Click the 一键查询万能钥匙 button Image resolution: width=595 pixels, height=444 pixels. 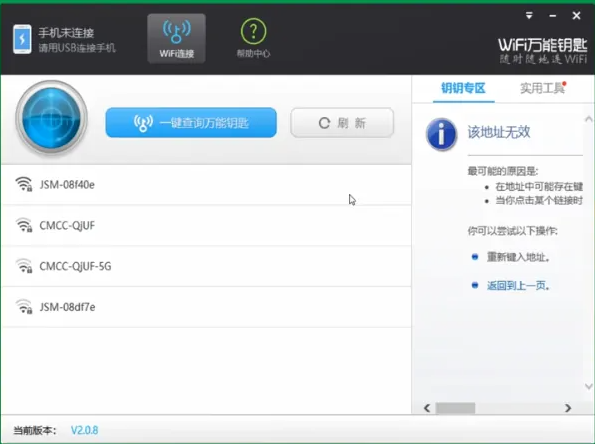[x=191, y=123]
